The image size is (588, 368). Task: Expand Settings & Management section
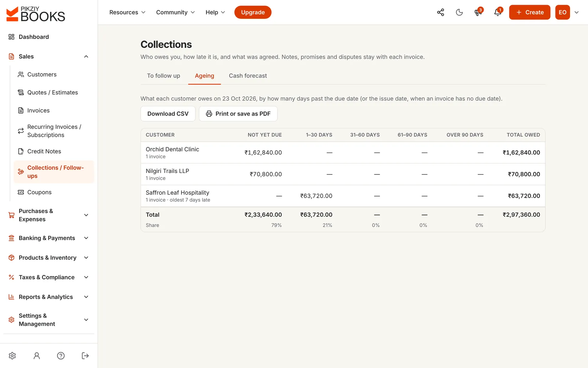point(49,320)
